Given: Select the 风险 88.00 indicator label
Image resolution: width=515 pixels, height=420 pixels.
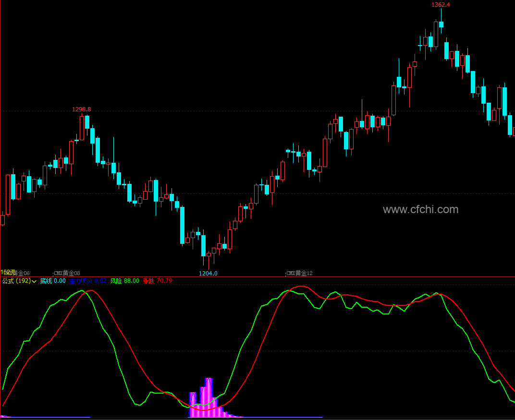Looking at the screenshot, I should (x=124, y=281).
